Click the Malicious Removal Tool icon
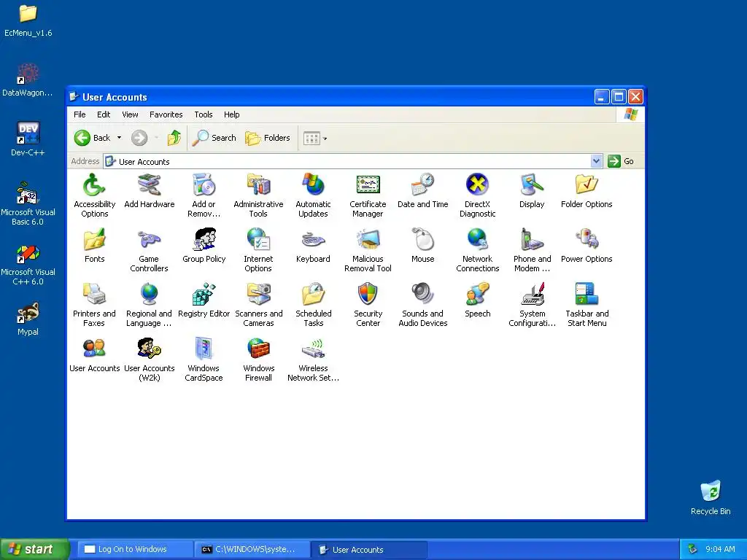 368,239
